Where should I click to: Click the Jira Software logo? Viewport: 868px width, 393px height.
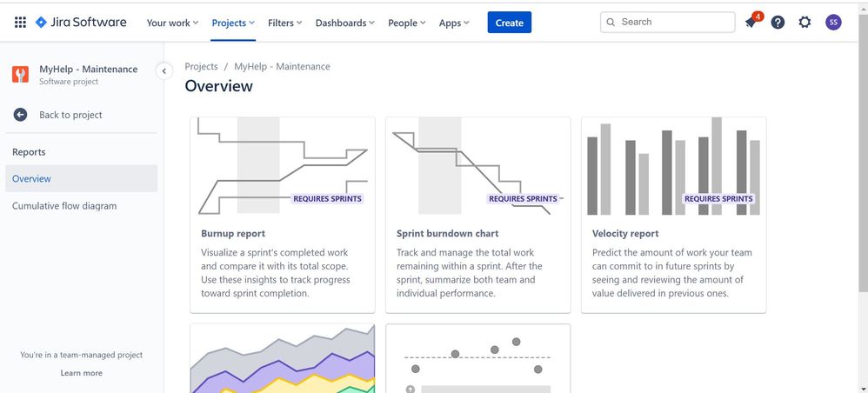point(81,22)
